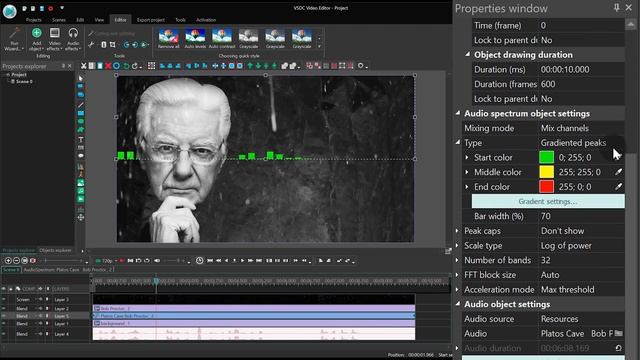Screen dimensions: 640x360
Task: Click the red End color swatch
Action: [546, 187]
